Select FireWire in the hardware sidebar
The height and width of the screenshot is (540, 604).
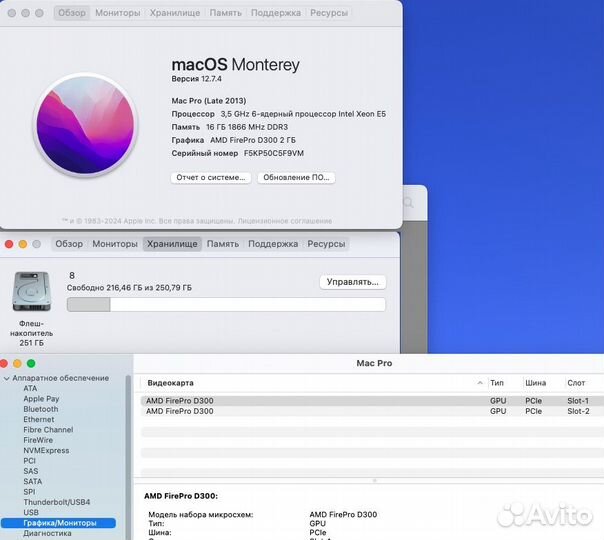[x=38, y=440]
